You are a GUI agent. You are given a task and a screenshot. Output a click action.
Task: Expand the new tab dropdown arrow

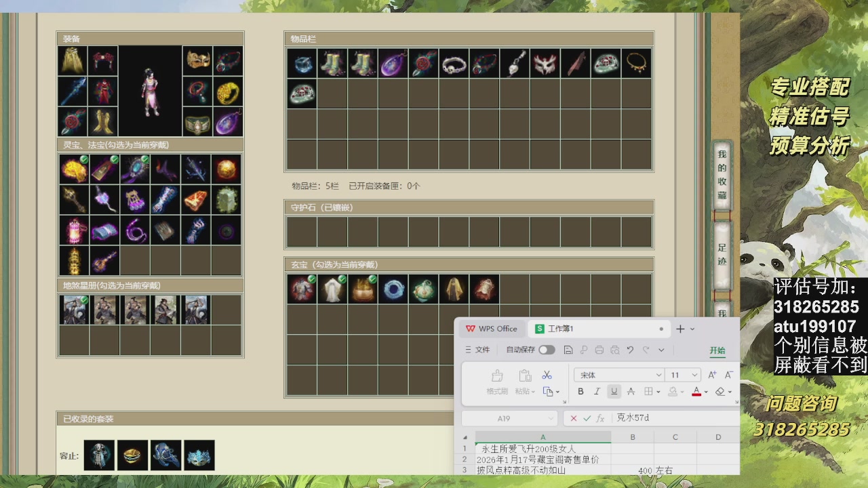(x=692, y=329)
